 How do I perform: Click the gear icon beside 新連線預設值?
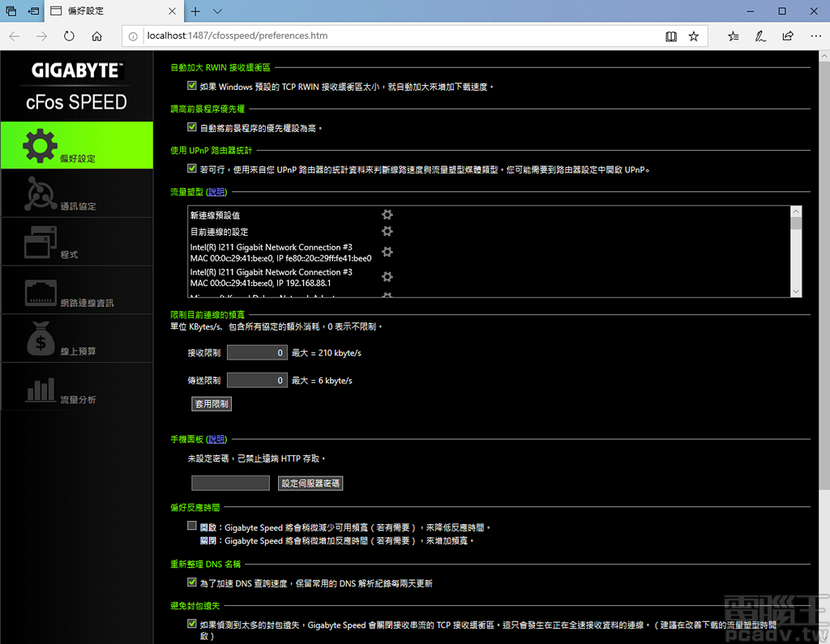click(x=387, y=215)
